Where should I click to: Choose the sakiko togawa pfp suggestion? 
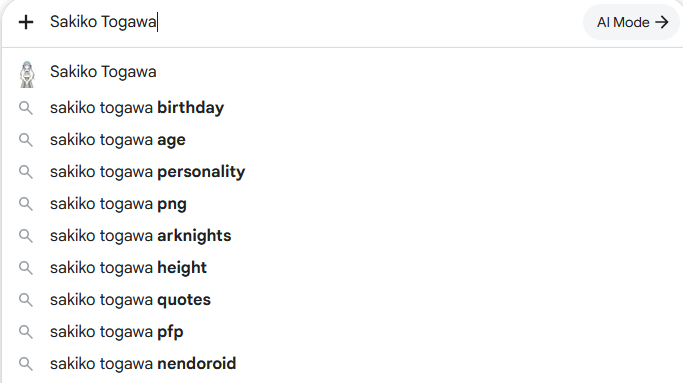click(x=342, y=332)
